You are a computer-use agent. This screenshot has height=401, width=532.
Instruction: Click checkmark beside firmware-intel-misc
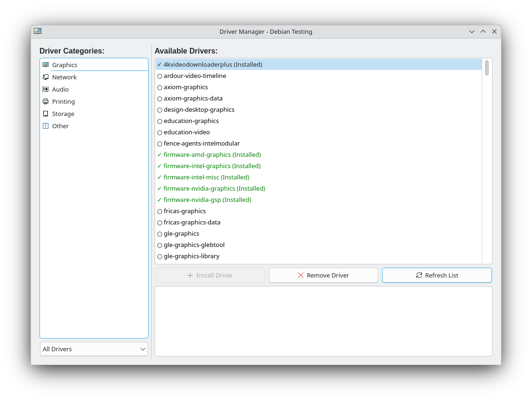click(x=159, y=177)
